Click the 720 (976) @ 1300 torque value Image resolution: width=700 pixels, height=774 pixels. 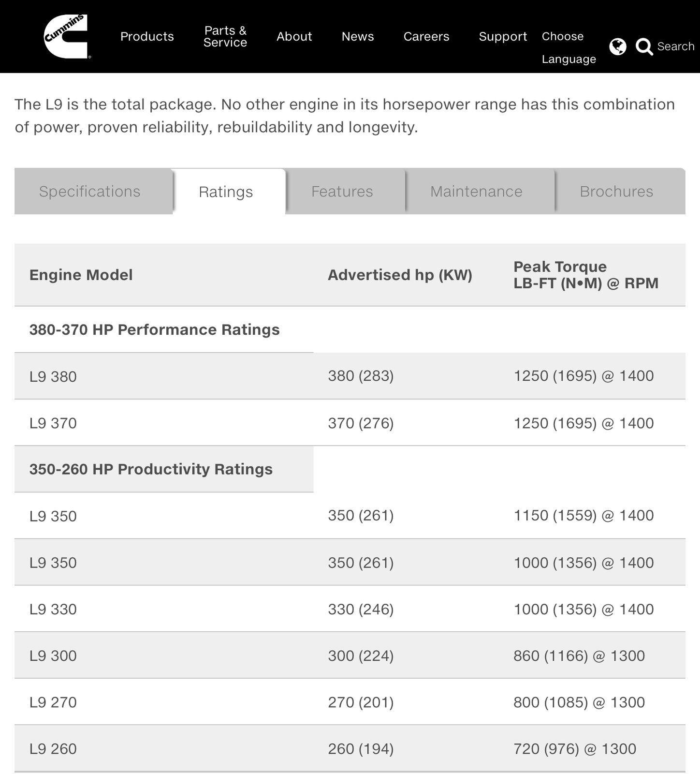click(575, 748)
